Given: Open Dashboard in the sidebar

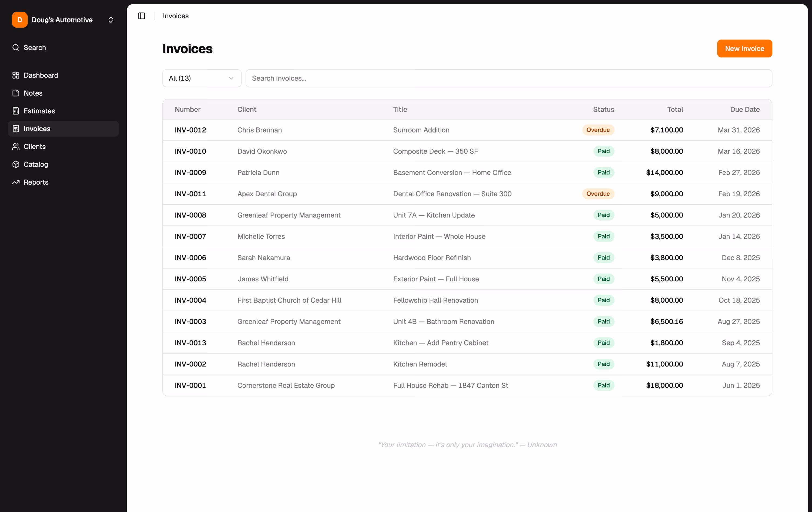Looking at the screenshot, I should tap(63, 75).
